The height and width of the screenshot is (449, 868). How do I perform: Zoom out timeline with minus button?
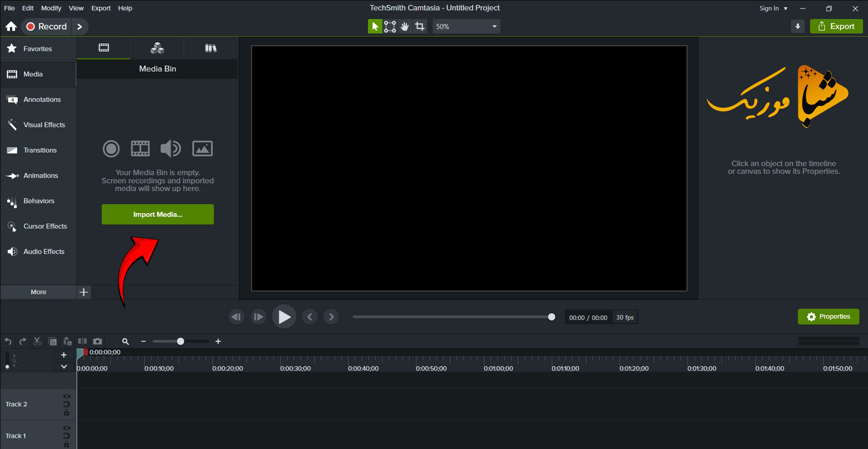tap(143, 341)
